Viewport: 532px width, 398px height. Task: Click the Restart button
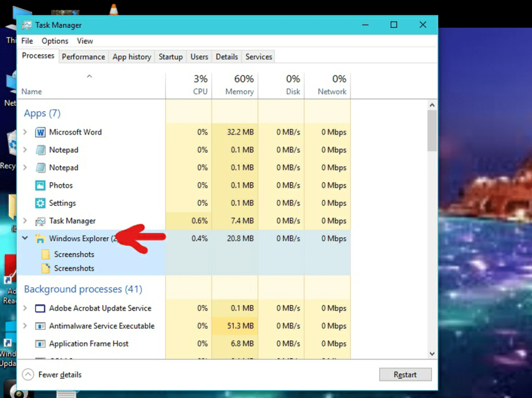click(x=405, y=375)
